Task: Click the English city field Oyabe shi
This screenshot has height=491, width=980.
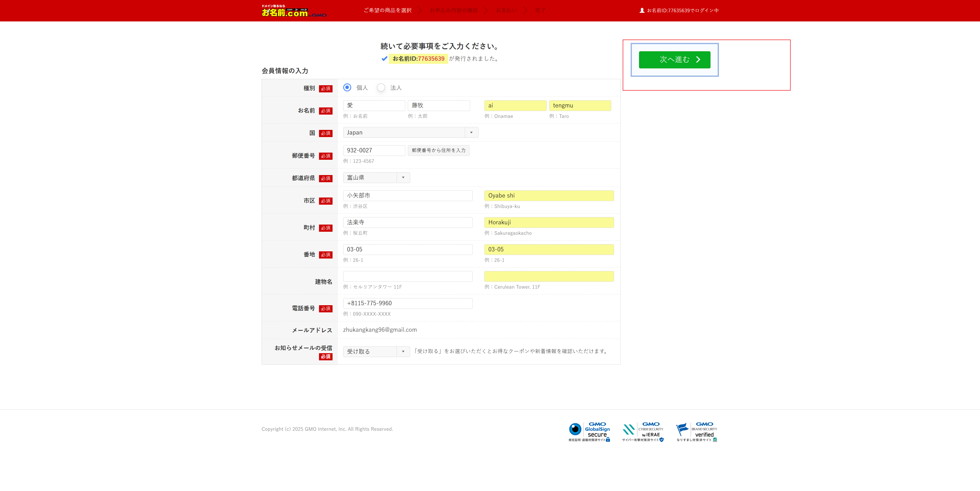Action: coord(549,195)
